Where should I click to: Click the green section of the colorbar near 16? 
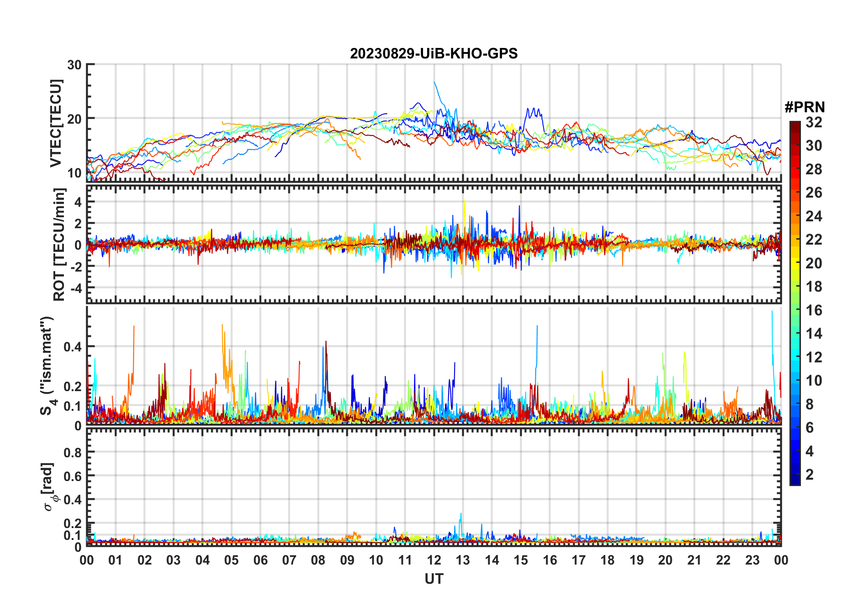point(795,310)
